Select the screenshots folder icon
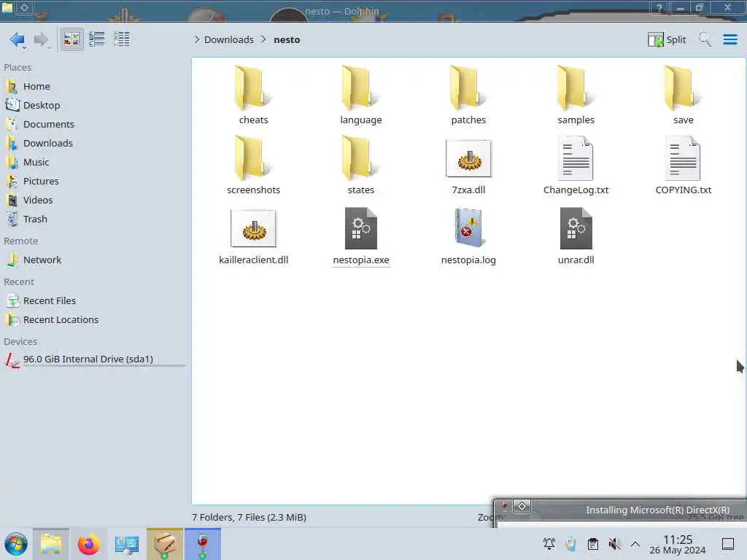The width and height of the screenshot is (747, 560). (253, 158)
